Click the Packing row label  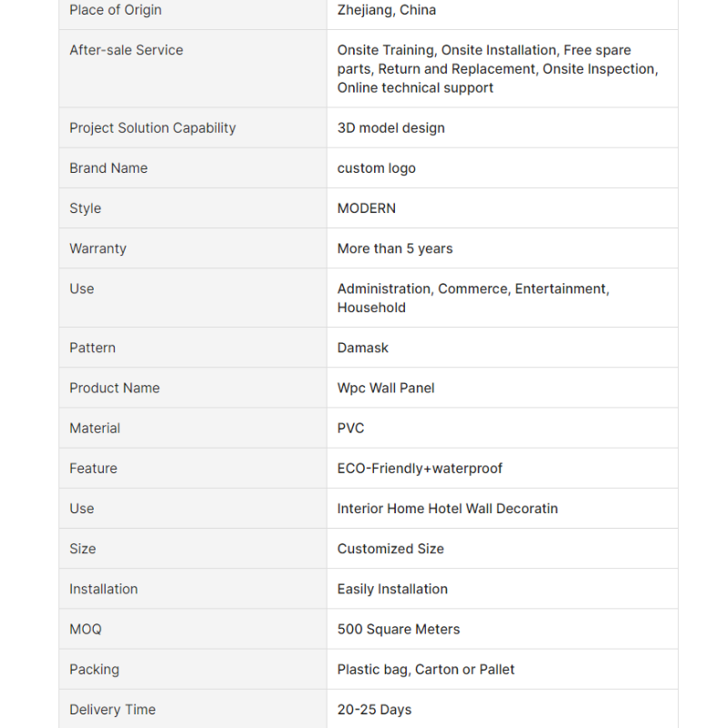[95, 670]
